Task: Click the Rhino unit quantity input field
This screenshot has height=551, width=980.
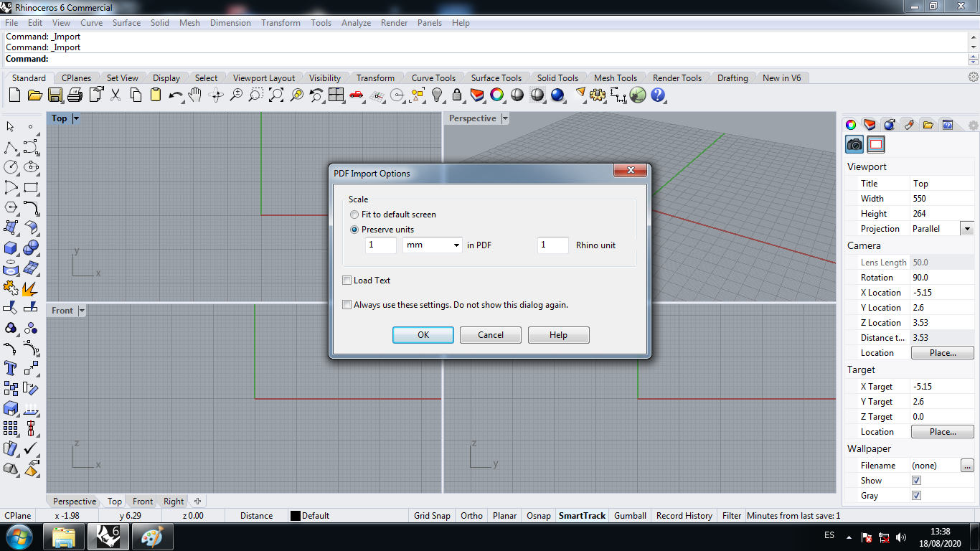Action: [x=553, y=245]
